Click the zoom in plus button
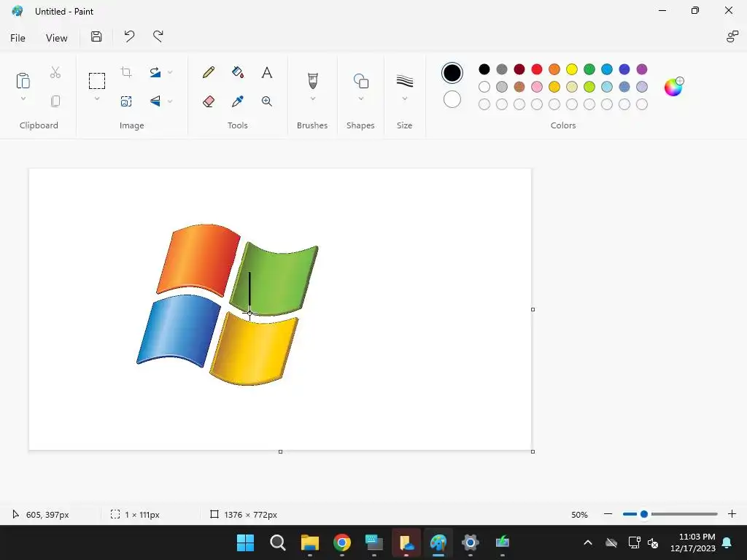747x560 pixels. (732, 514)
